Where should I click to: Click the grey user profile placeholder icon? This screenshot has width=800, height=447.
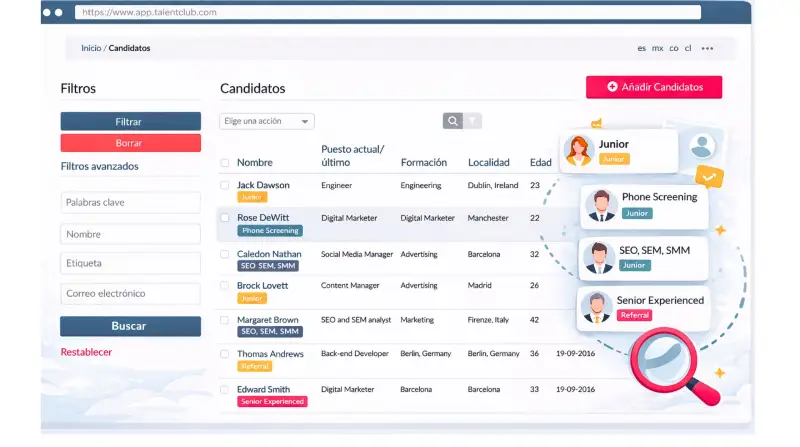pyautogui.click(x=702, y=146)
